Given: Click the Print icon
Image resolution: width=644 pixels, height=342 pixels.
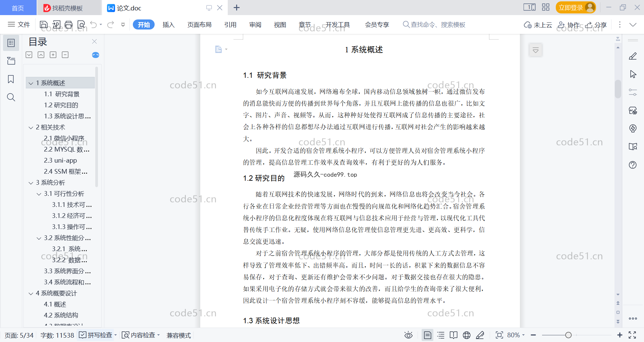Looking at the screenshot, I should pyautogui.click(x=69, y=24).
